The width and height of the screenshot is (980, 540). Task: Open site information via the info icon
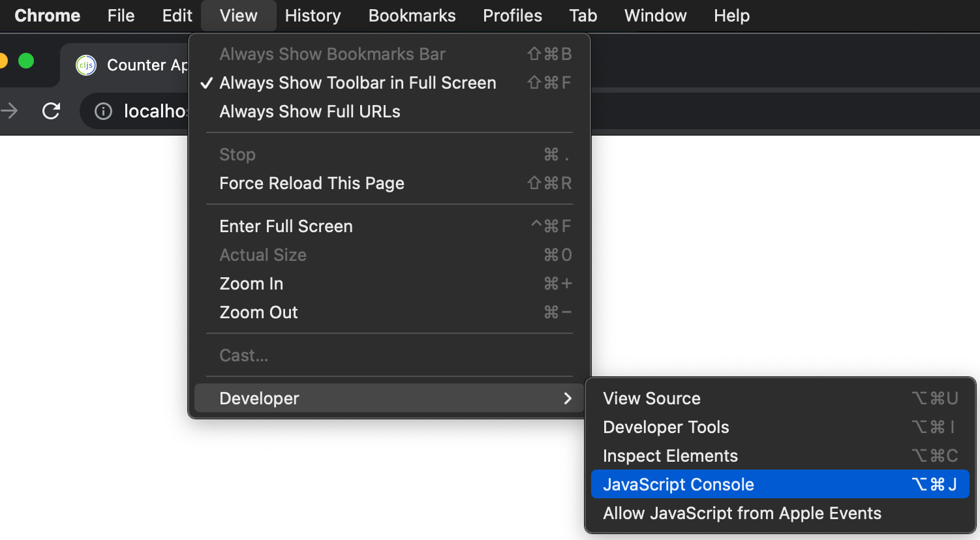pos(102,111)
